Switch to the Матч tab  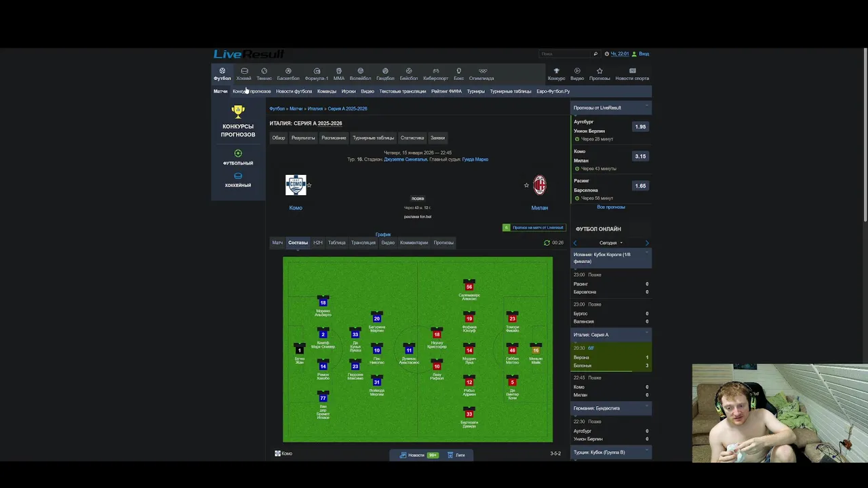point(277,243)
